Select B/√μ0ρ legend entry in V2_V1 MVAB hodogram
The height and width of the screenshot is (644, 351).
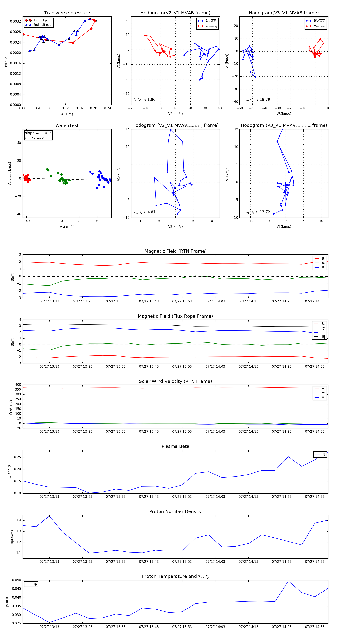point(207,21)
